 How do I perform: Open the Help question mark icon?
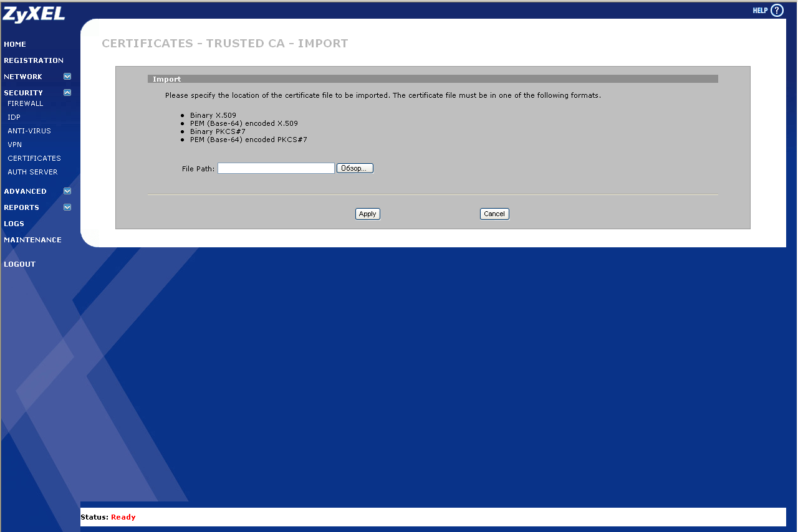pos(776,11)
